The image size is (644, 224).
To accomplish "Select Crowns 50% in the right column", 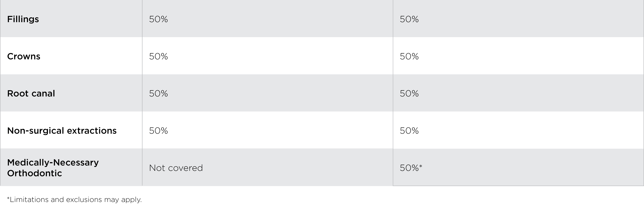I will (x=409, y=56).
